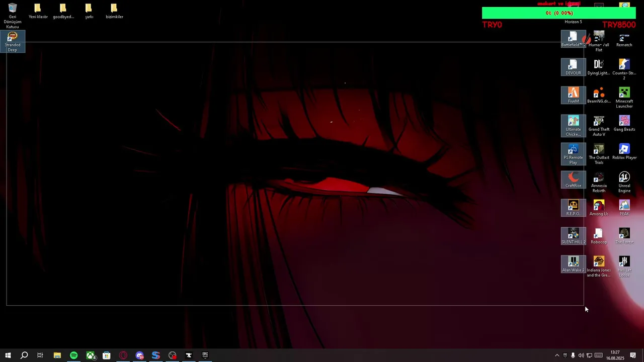Screen dimensions: 644x362
Task: Select the FiveM shortcut
Action: pyautogui.click(x=573, y=95)
